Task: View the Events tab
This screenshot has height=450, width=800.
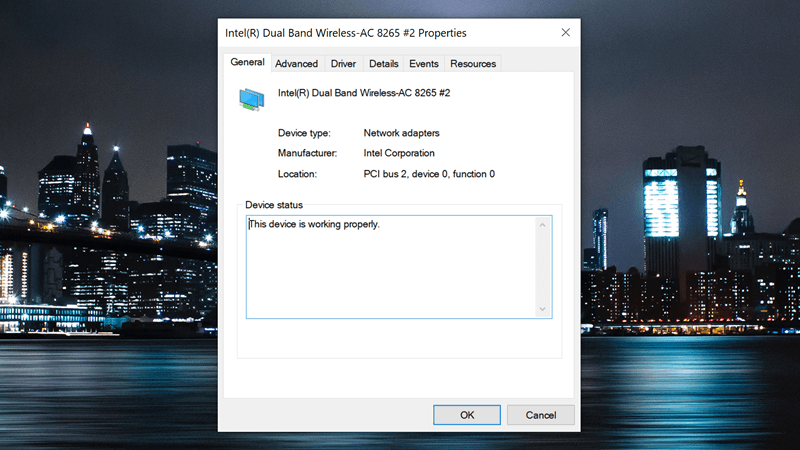Action: click(423, 64)
